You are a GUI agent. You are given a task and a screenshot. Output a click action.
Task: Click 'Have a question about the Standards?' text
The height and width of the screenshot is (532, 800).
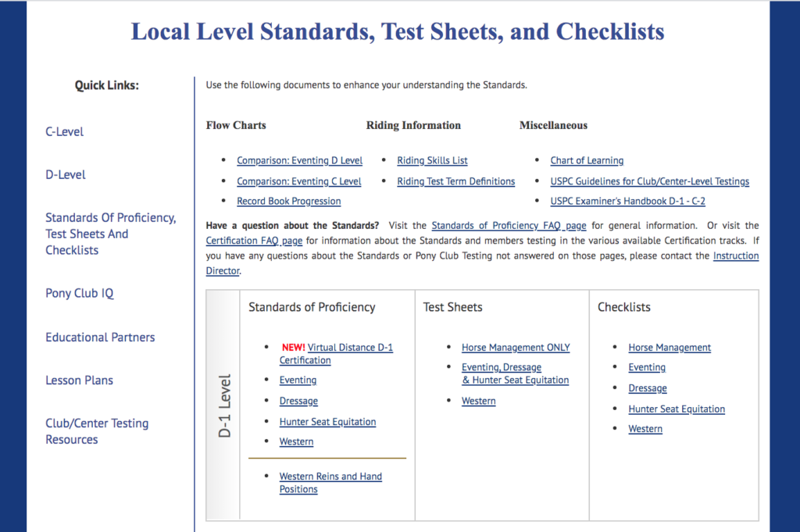(292, 226)
